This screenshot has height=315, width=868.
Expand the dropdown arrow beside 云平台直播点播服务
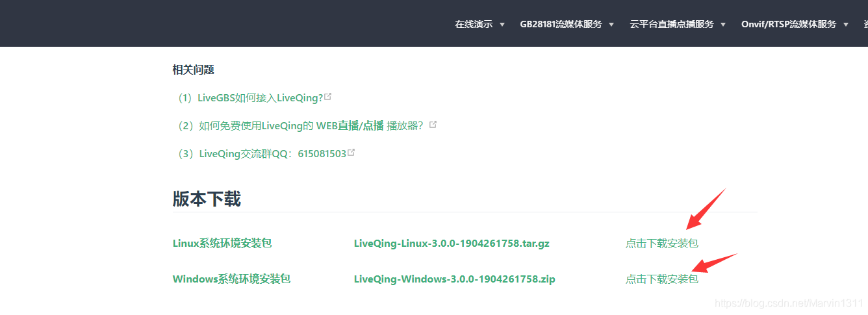point(722,25)
